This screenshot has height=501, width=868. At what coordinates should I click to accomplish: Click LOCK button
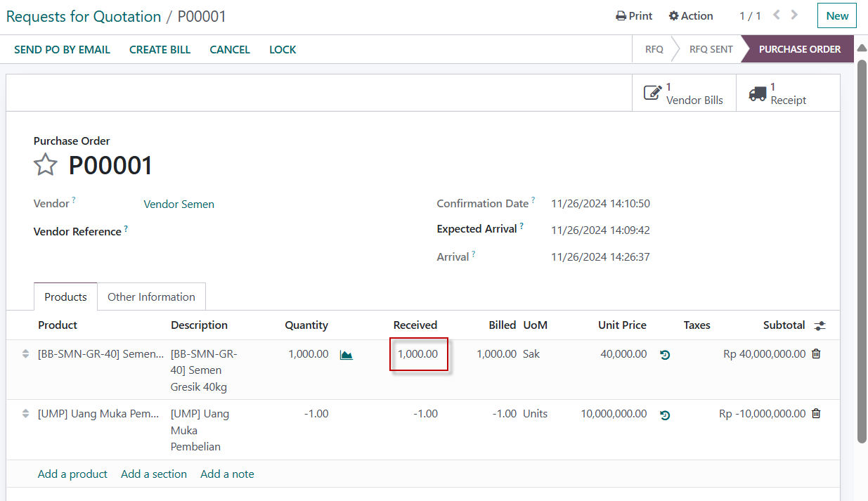point(283,49)
